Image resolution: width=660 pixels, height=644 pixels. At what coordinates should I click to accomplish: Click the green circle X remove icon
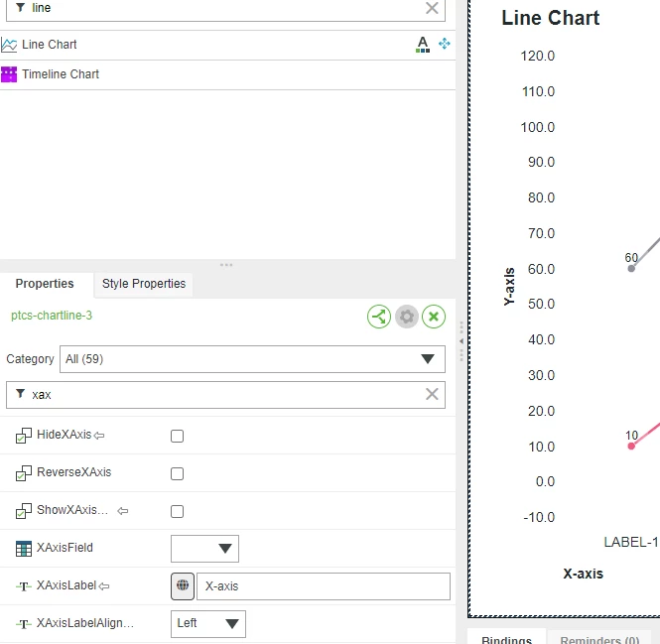[x=434, y=317]
